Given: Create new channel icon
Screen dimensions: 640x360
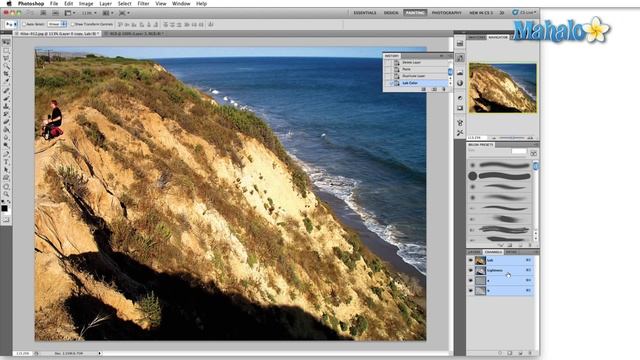Looking at the screenshot, I should tap(520, 353).
